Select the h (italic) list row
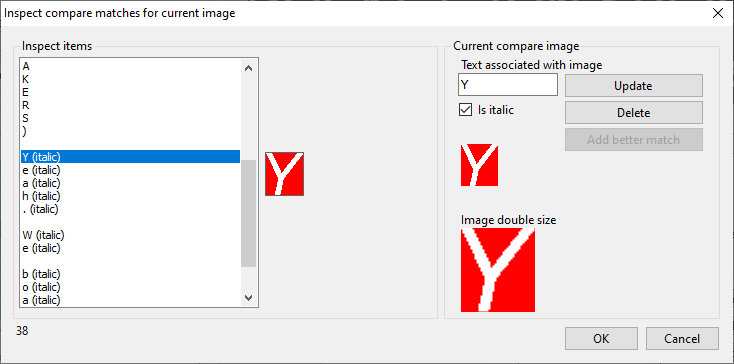 point(131,196)
